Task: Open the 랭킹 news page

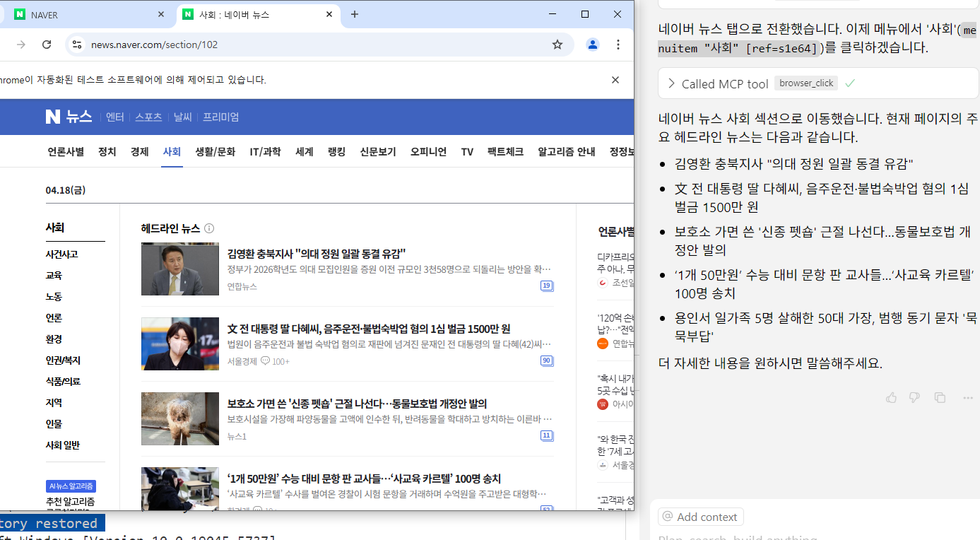Action: (336, 151)
